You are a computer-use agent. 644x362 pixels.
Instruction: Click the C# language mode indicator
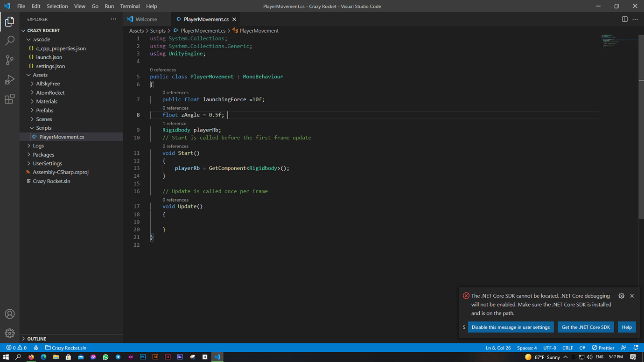click(x=582, y=348)
